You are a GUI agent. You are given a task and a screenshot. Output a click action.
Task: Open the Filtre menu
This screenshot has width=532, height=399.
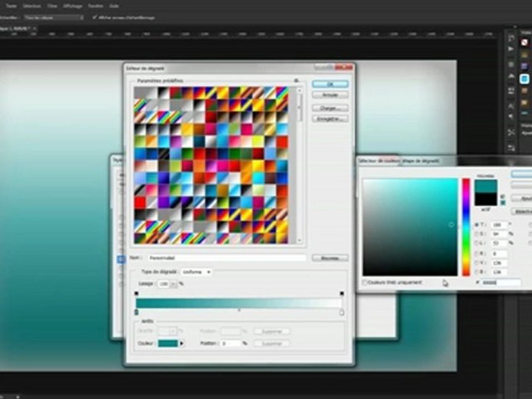[x=52, y=6]
